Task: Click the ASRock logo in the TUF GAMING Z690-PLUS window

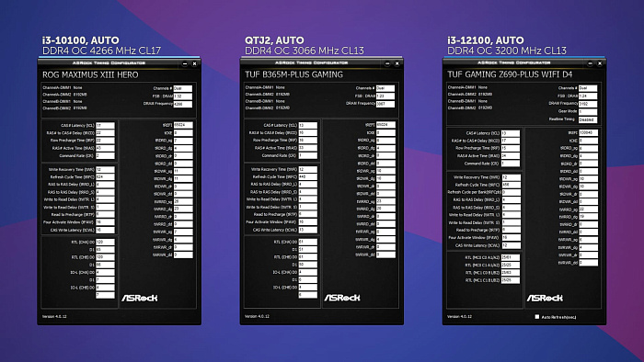Action: click(x=545, y=298)
